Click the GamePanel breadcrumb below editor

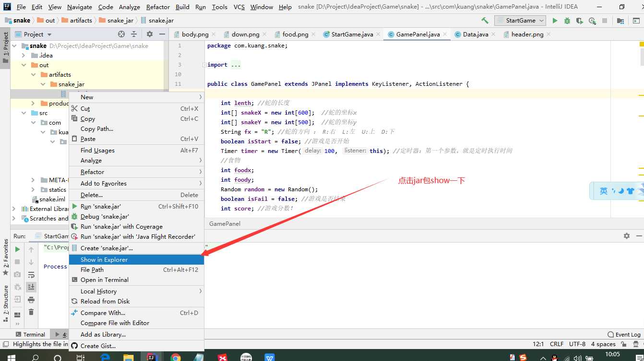(x=225, y=224)
